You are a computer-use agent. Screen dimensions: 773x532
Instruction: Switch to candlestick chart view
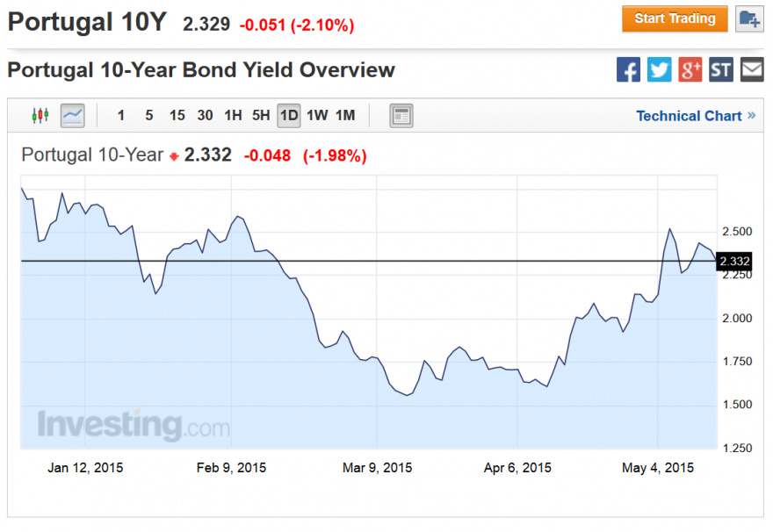click(x=40, y=115)
